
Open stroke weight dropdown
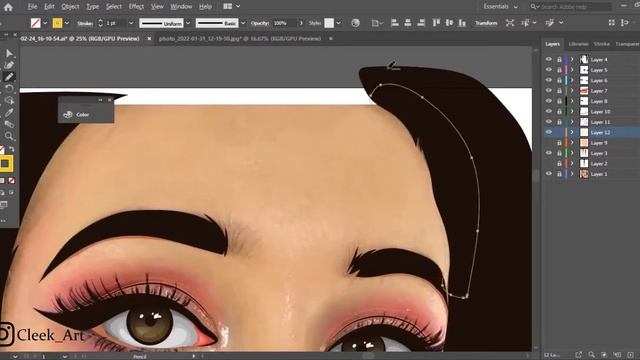[x=131, y=23]
